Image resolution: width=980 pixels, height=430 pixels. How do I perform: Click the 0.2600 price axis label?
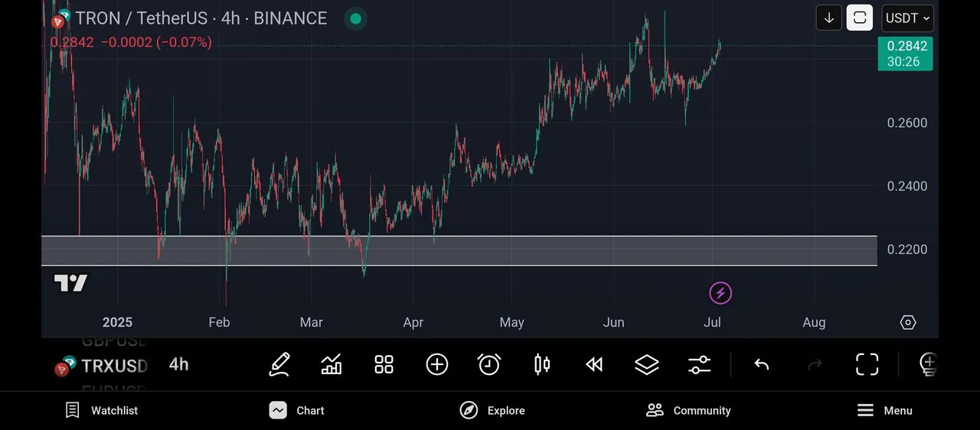click(x=907, y=122)
